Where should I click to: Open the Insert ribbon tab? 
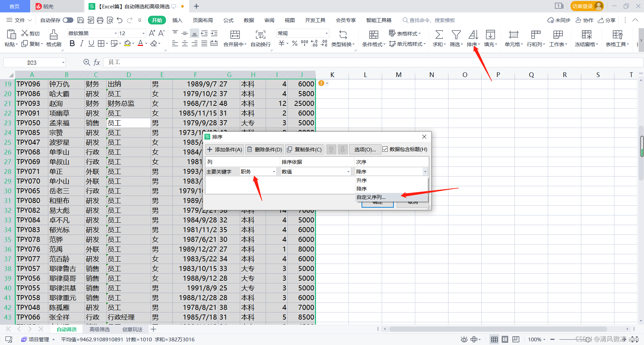pos(177,20)
